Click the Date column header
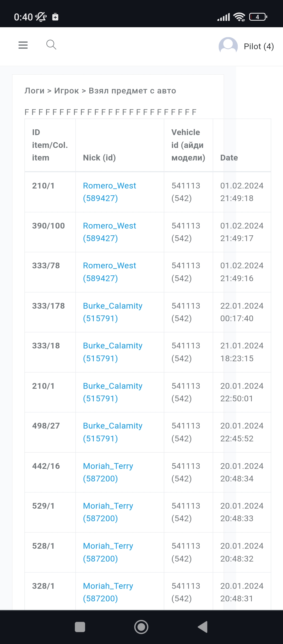The height and width of the screenshot is (644, 283). (x=229, y=158)
